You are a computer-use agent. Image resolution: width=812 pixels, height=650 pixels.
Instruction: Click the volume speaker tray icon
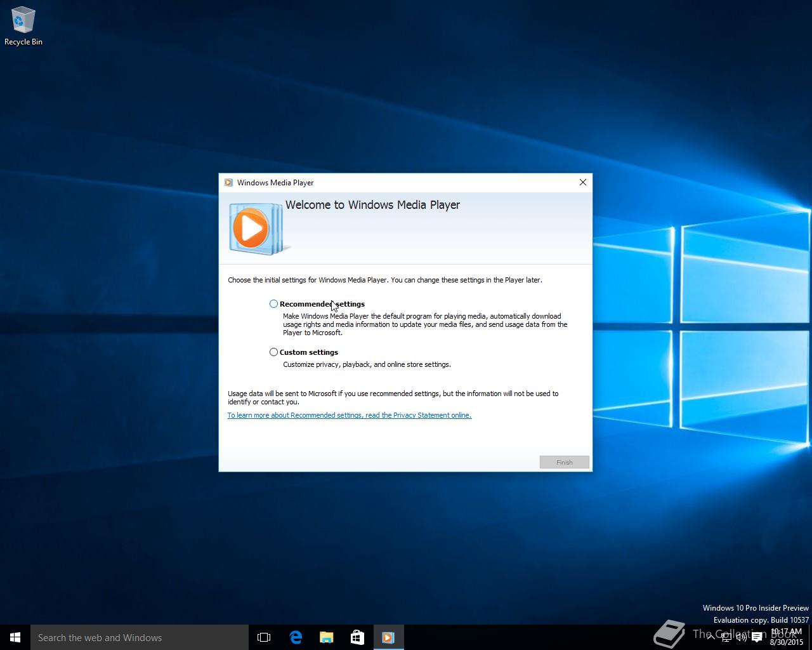click(x=741, y=637)
